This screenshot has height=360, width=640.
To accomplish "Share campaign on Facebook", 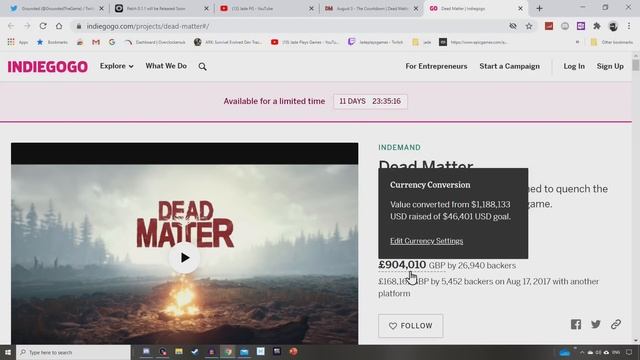I will click(576, 324).
